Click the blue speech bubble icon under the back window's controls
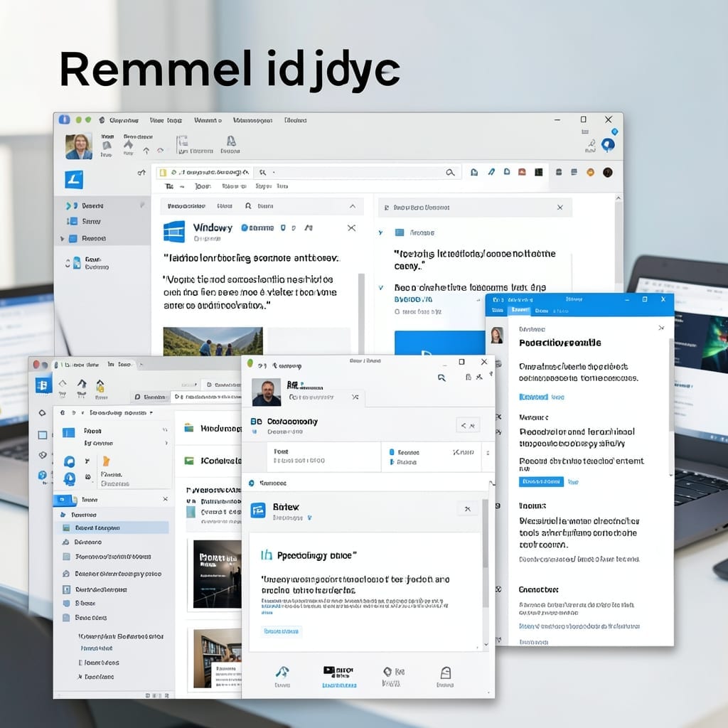 pyautogui.click(x=608, y=145)
